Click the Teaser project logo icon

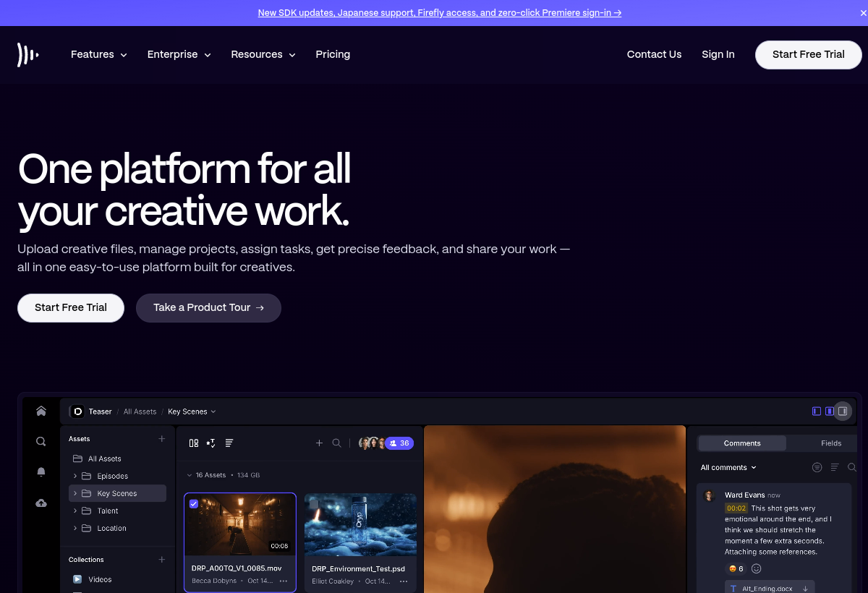coord(77,411)
